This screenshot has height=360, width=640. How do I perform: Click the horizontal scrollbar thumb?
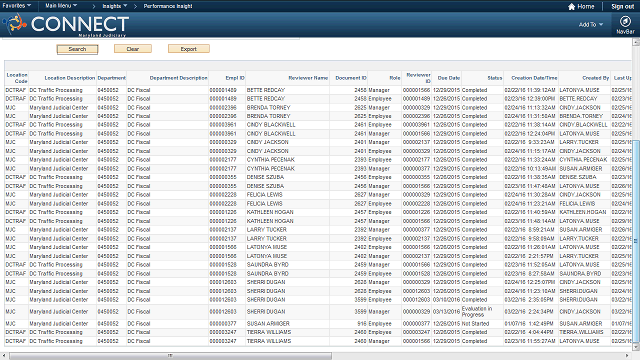pyautogui.click(x=171, y=356)
